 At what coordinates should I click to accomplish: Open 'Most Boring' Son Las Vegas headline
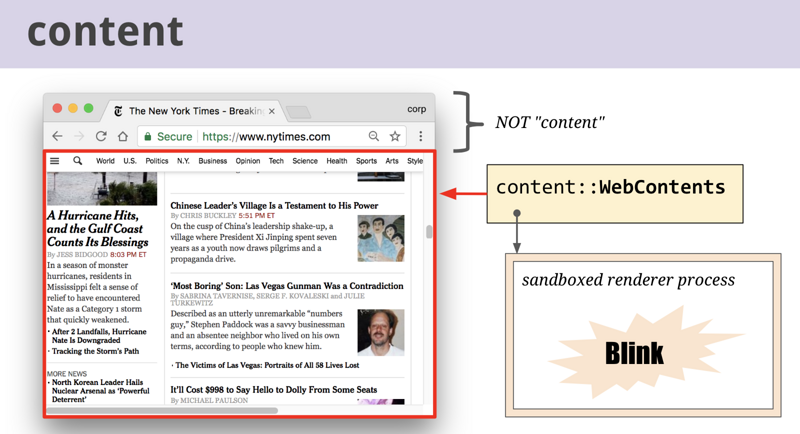287,286
